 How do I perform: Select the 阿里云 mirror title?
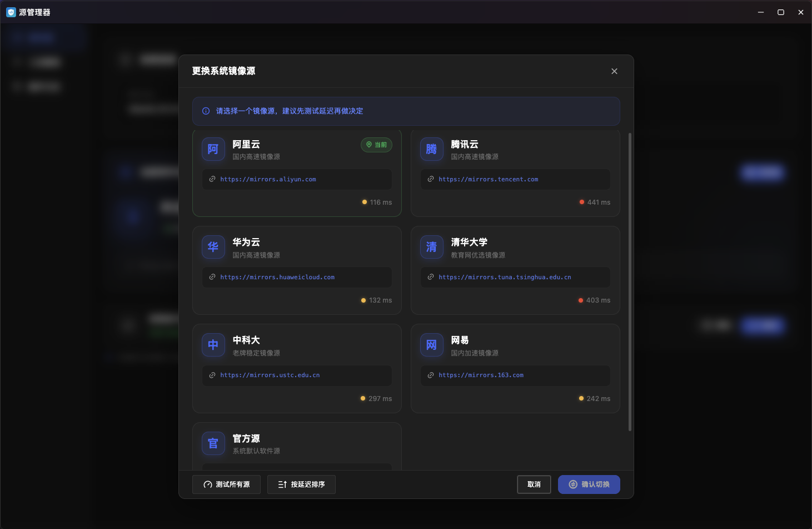(246, 144)
